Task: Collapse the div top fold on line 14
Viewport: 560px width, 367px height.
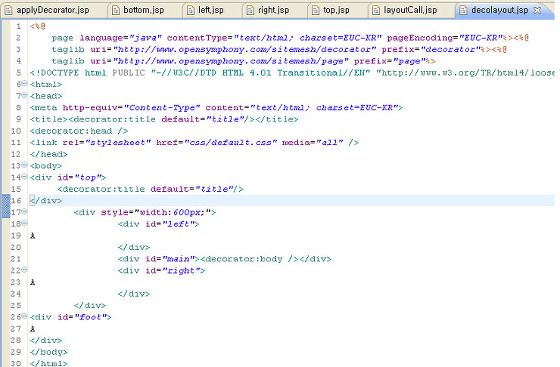Action: pyautogui.click(x=25, y=176)
